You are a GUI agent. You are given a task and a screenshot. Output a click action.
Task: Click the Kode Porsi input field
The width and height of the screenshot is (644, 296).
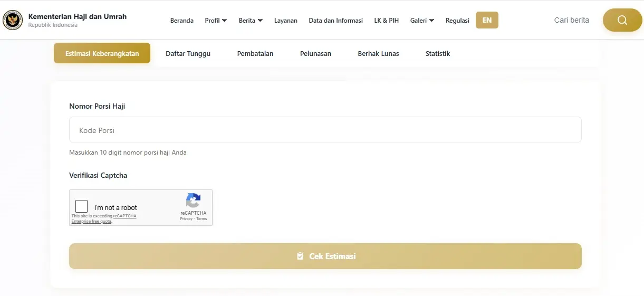pyautogui.click(x=325, y=130)
